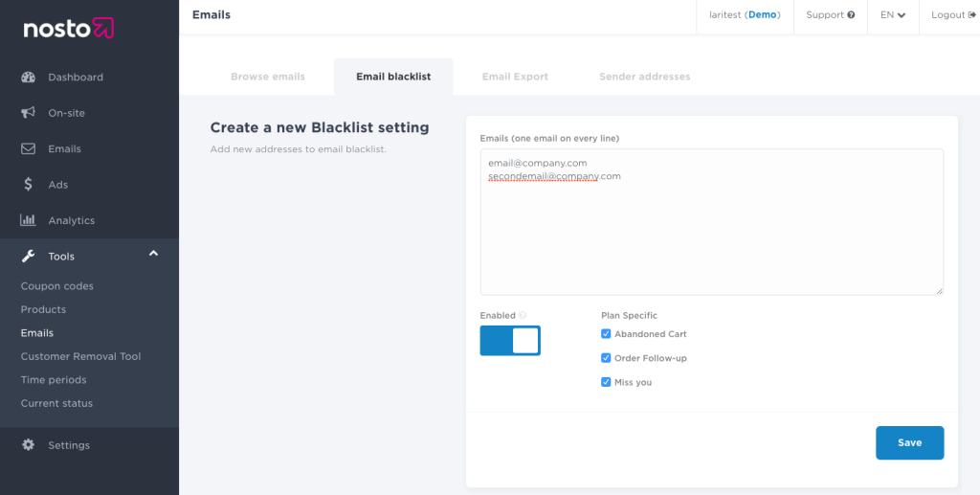Click the Enabled help info icon
This screenshot has height=495, width=980.
click(x=523, y=315)
